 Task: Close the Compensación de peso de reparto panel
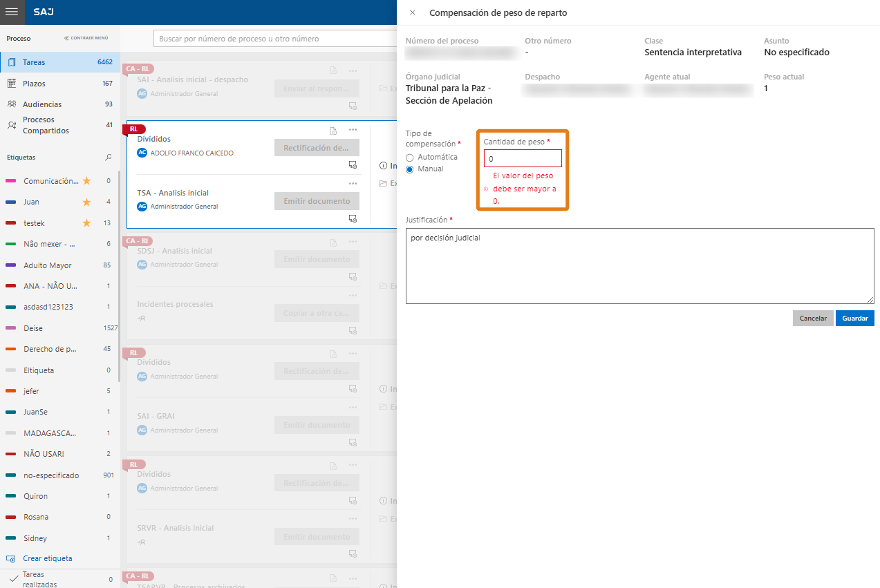[413, 12]
